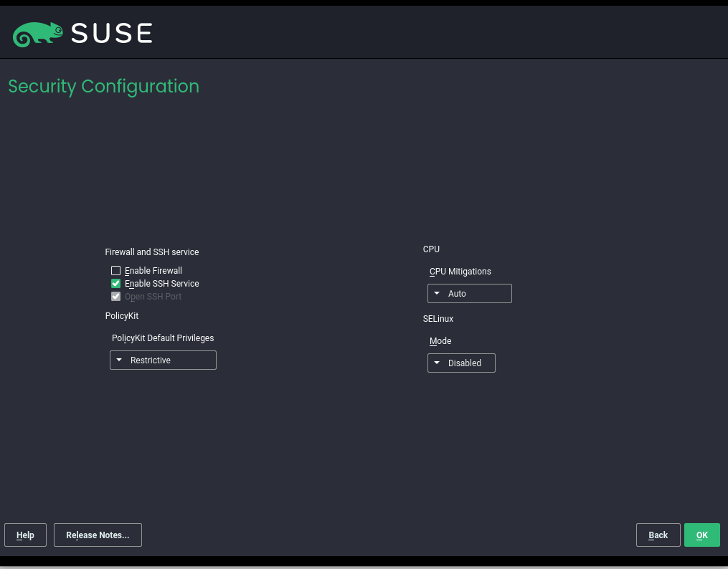The width and height of the screenshot is (728, 569).
Task: Enable the Firewall checkbox
Action: (x=115, y=270)
